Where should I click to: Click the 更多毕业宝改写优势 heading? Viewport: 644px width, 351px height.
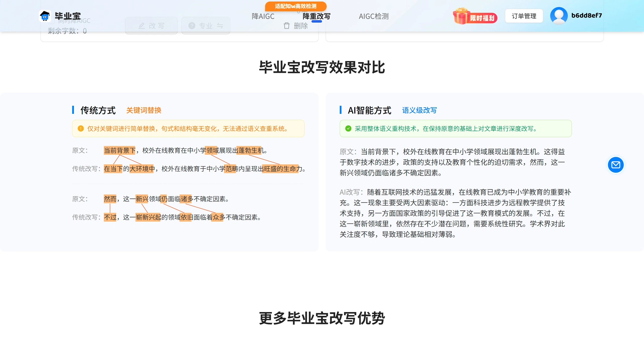[x=322, y=318]
